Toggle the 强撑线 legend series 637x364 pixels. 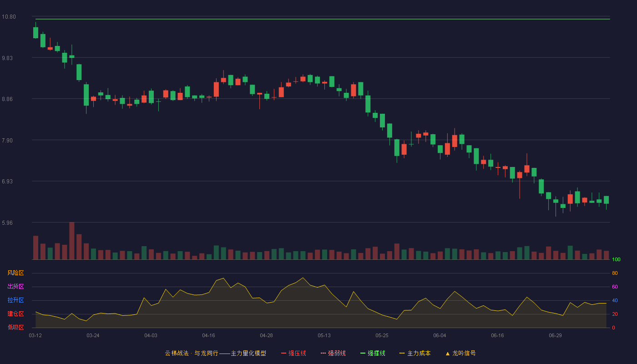pos(373,353)
